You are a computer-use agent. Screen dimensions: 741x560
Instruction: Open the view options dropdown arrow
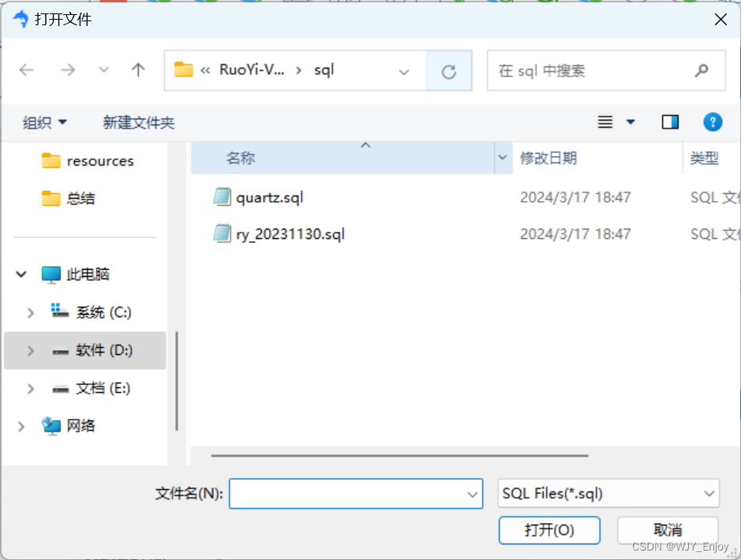(x=631, y=122)
